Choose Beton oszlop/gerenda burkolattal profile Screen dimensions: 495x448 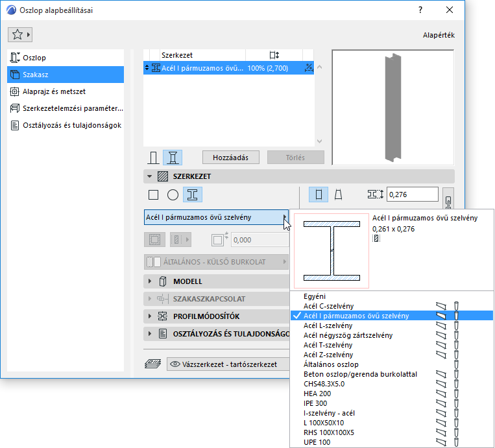pos(391,374)
